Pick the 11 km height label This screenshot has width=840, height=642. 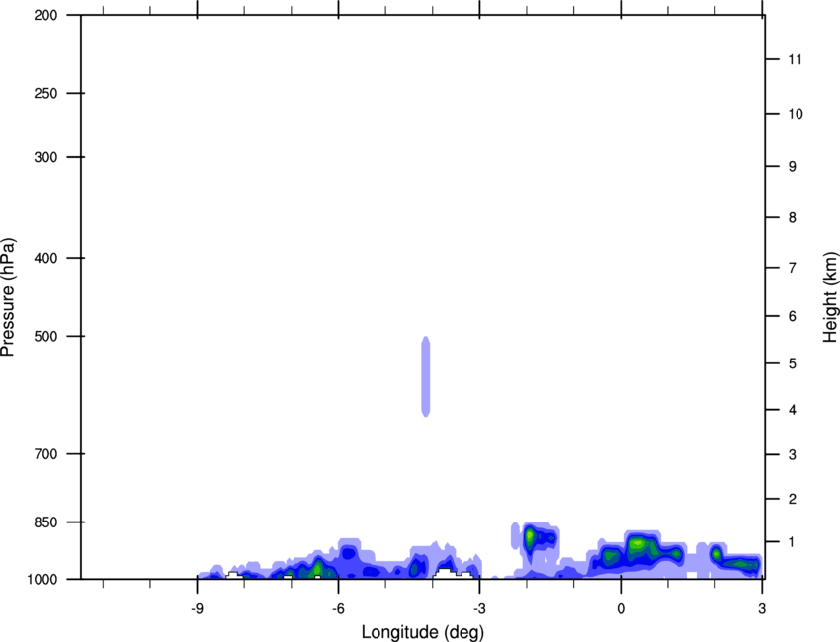click(x=795, y=59)
